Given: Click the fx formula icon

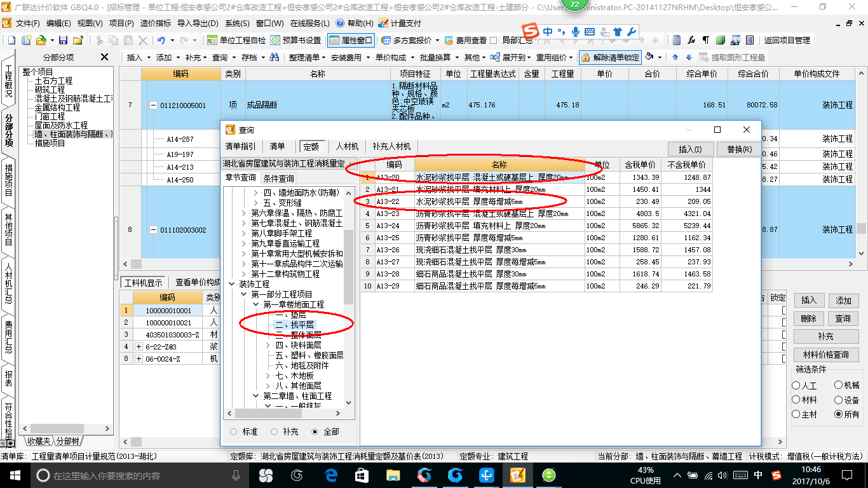Looking at the screenshot, I should (691, 40).
